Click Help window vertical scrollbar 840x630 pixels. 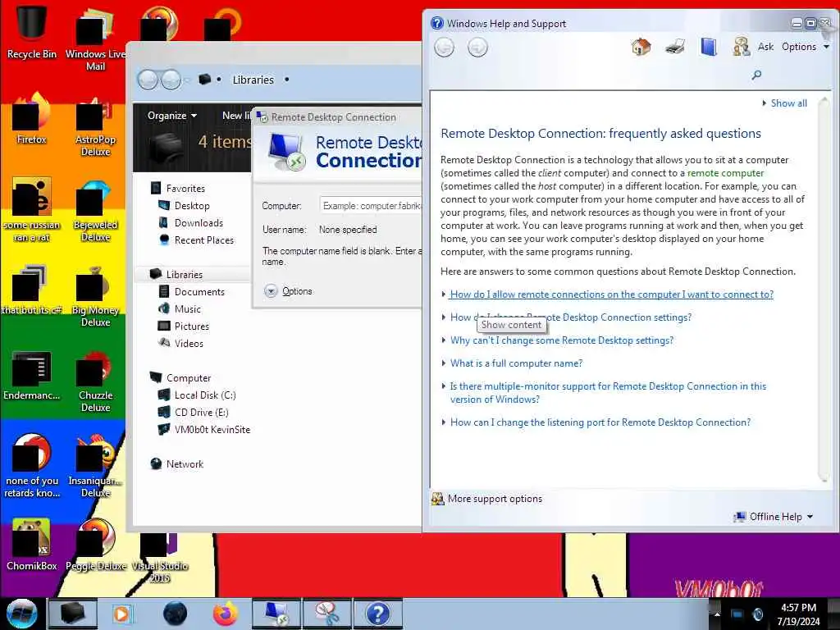point(824,290)
